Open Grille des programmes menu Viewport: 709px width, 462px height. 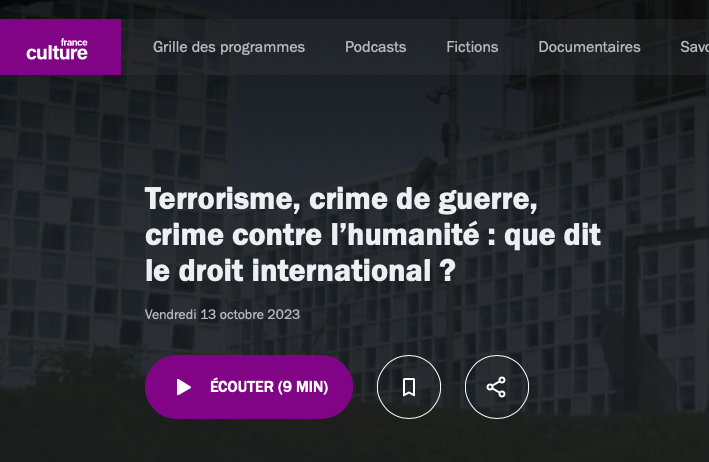[229, 47]
